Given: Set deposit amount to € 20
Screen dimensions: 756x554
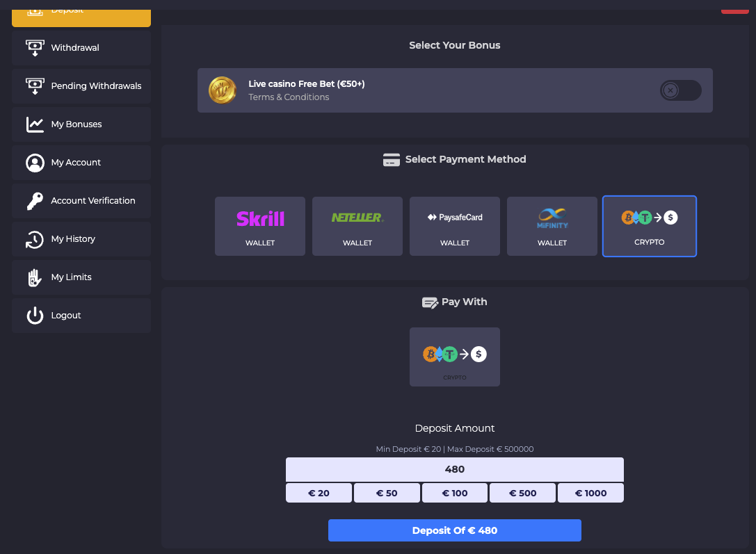Looking at the screenshot, I should [319, 493].
